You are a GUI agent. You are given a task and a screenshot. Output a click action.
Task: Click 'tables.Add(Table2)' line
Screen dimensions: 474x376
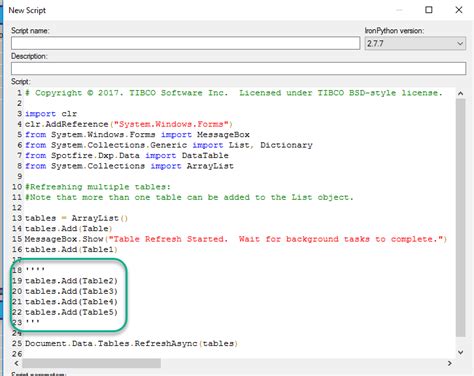tap(71, 281)
